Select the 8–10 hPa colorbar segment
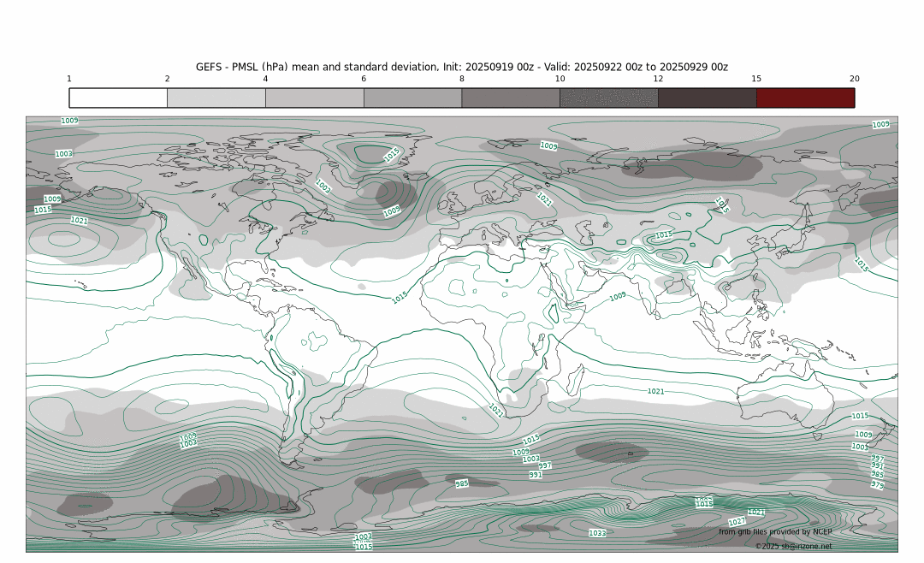The width and height of the screenshot is (924, 563). pos(511,98)
